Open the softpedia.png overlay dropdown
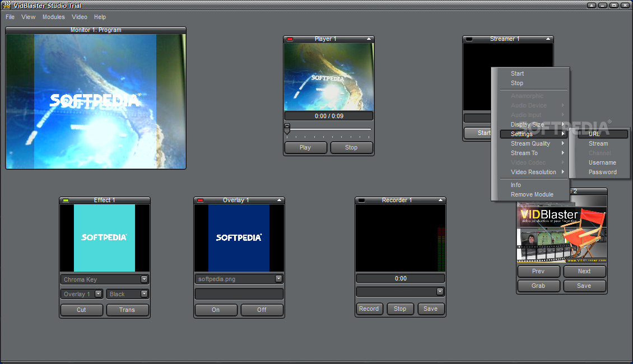The width and height of the screenshot is (633, 364). pyautogui.click(x=278, y=279)
